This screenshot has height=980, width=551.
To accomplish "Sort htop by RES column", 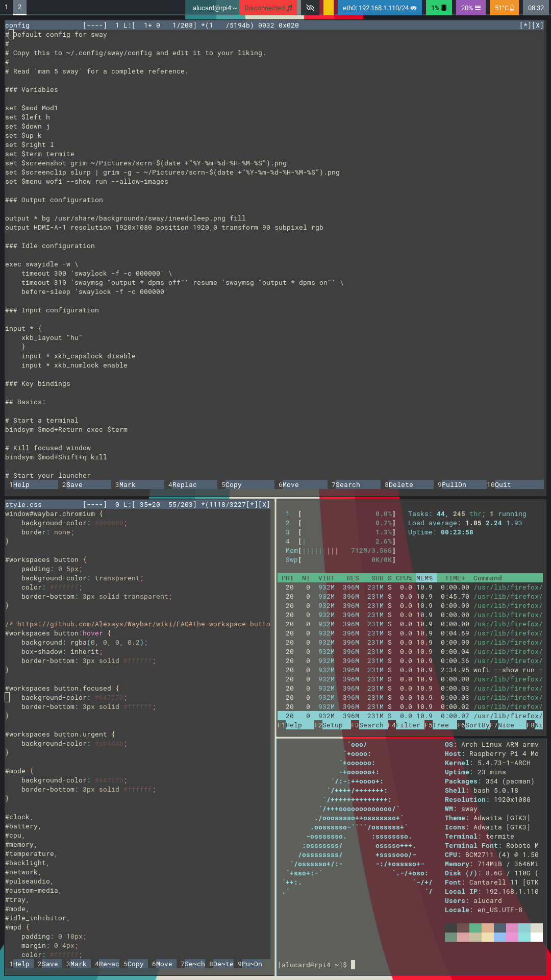I will click(x=353, y=578).
